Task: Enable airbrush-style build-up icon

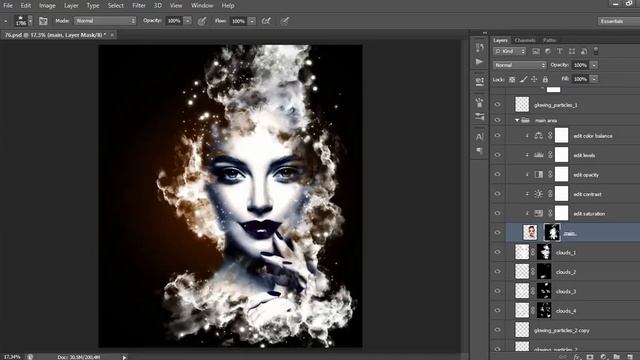Action: click(266, 21)
